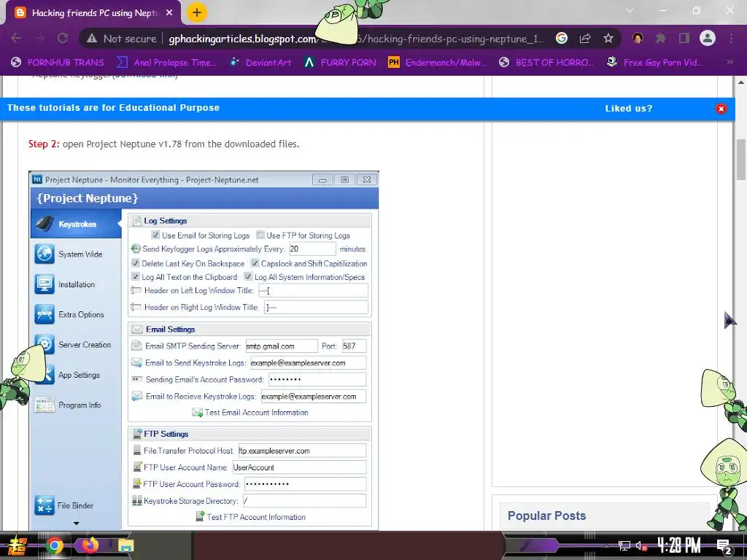Share this page via the share icon
Viewport: 747px width, 560px height.
click(x=585, y=39)
